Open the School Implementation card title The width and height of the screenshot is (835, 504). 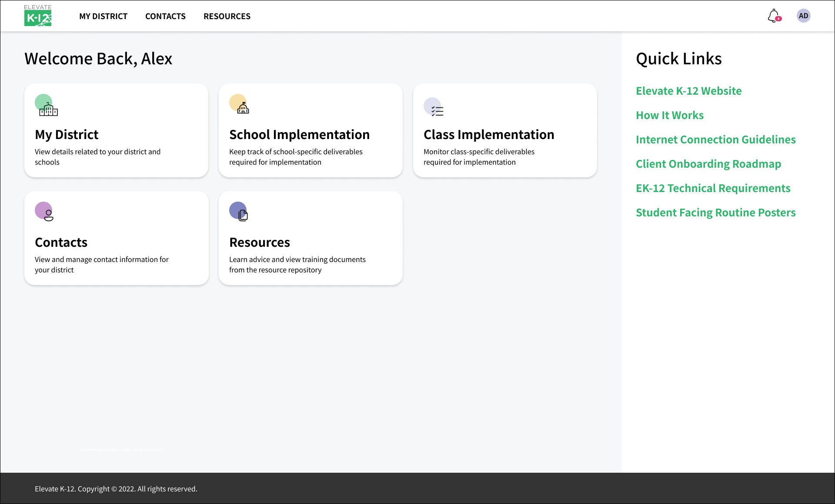click(x=299, y=135)
